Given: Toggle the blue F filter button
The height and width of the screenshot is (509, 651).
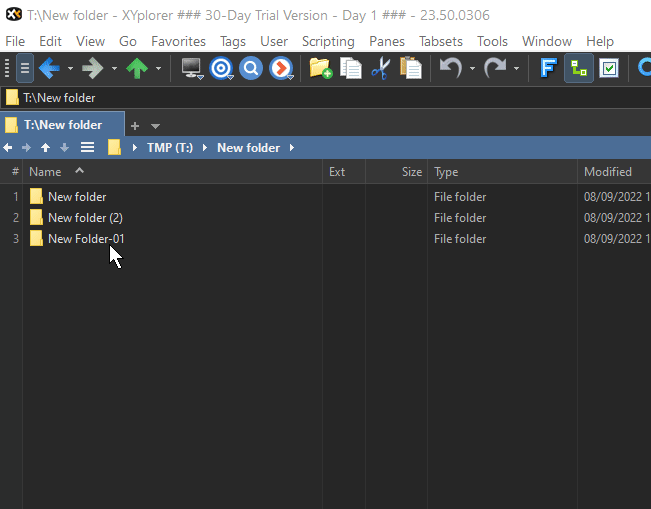Looking at the screenshot, I should click(548, 68).
